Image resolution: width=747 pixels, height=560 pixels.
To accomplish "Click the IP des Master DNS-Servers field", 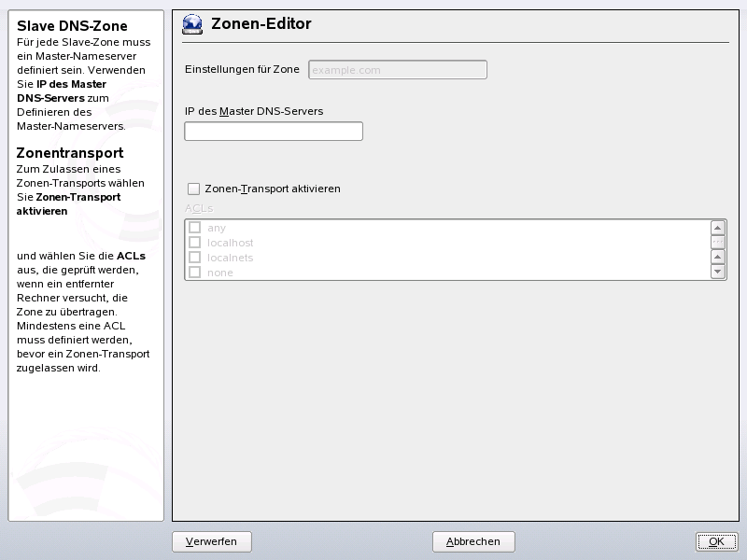I will coord(273,131).
